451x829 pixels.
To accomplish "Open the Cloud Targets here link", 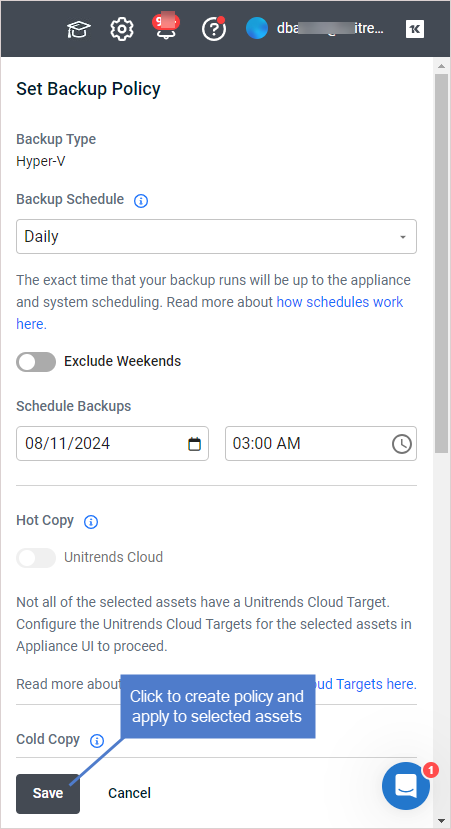I will tap(366, 684).
